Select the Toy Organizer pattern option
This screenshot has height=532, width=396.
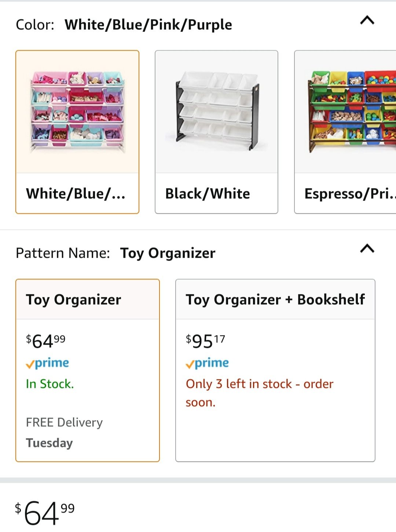point(88,370)
